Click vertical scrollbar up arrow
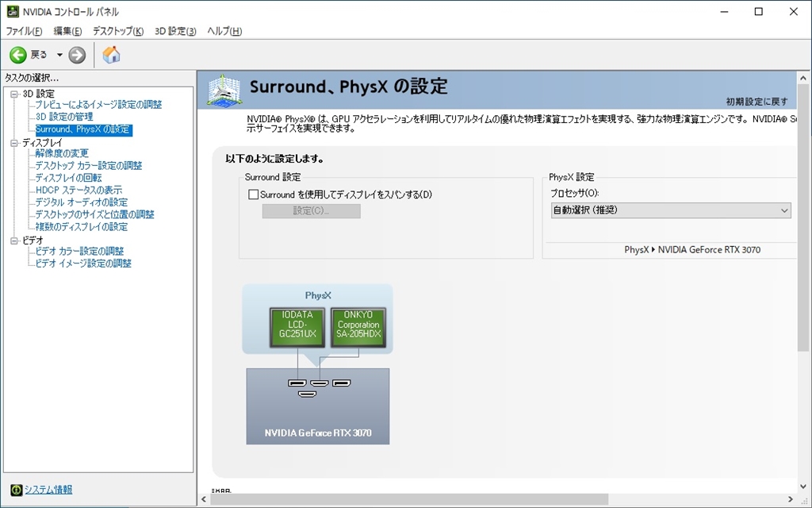 tap(803, 79)
